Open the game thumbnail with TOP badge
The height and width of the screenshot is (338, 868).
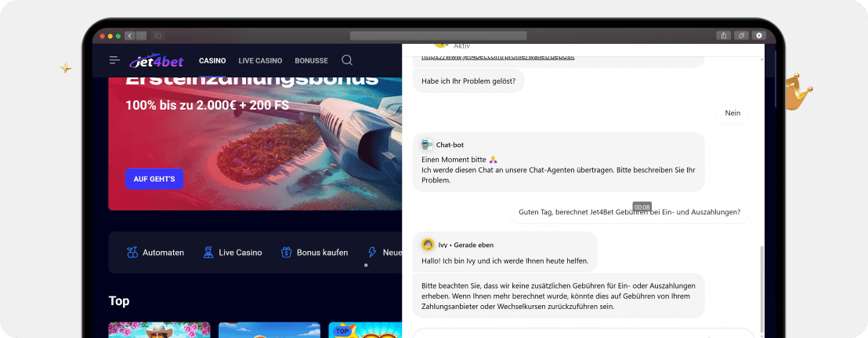point(365,329)
